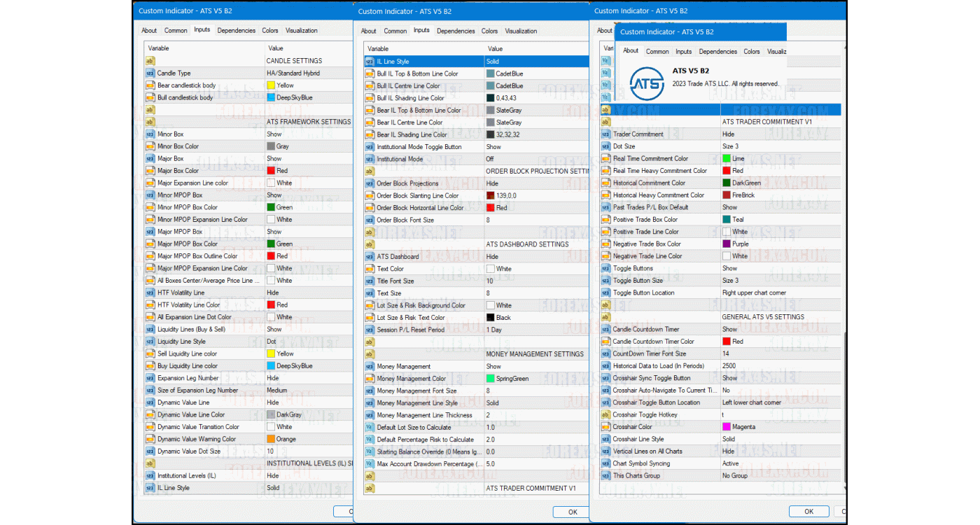Screen dimensions: 980x525
Task: Click the color icon beside Bear candlestick body
Action: [150, 85]
